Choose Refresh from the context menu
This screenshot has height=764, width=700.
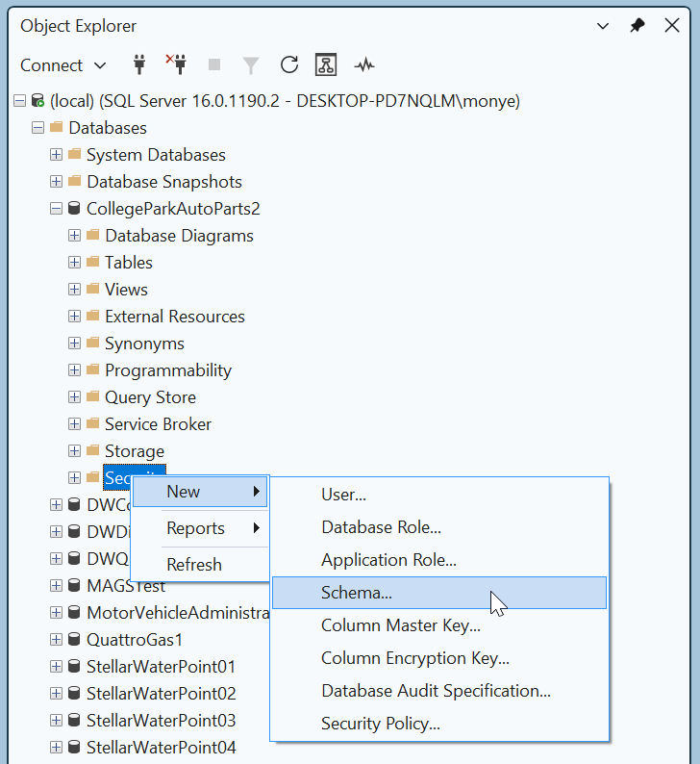pos(200,565)
